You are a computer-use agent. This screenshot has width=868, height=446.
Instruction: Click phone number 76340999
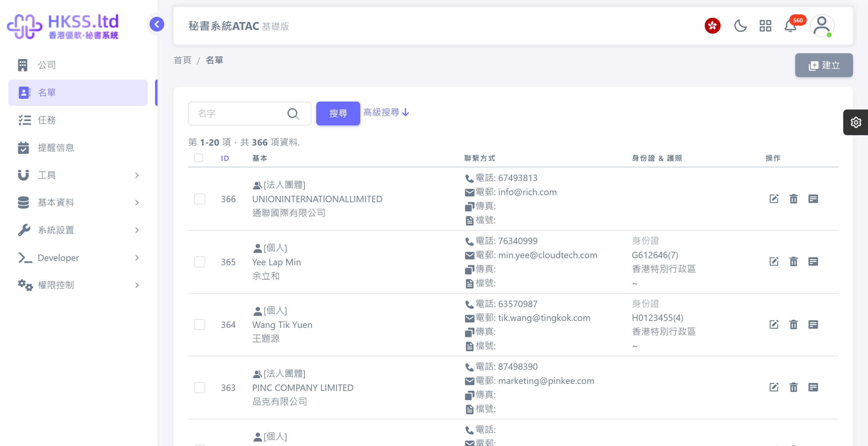517,241
